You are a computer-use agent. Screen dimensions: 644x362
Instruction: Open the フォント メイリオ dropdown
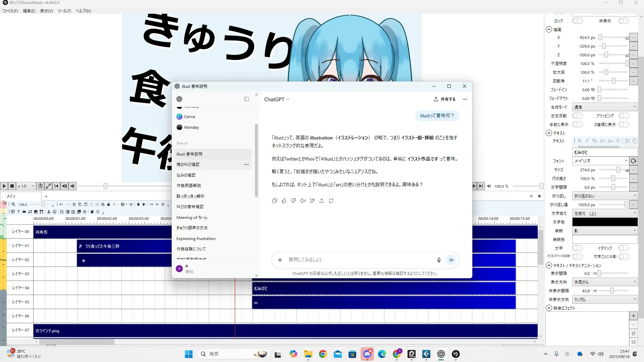pyautogui.click(x=600, y=161)
